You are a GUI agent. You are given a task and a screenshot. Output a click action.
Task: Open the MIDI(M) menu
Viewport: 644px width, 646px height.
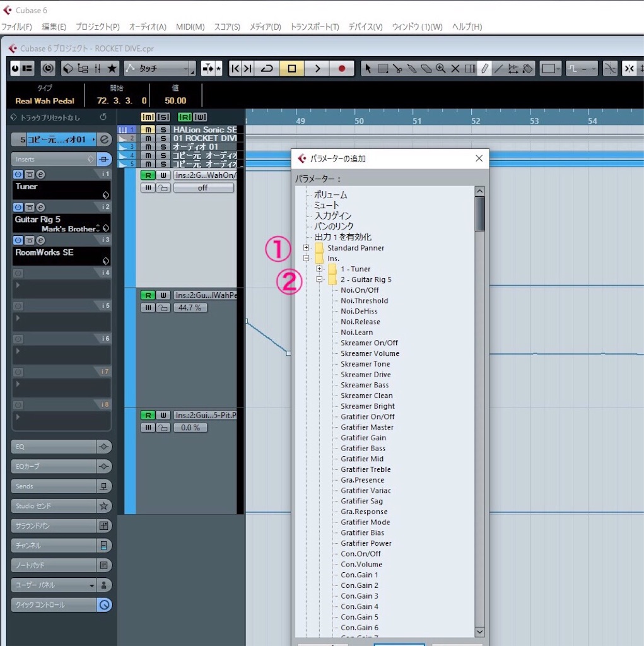tap(190, 26)
